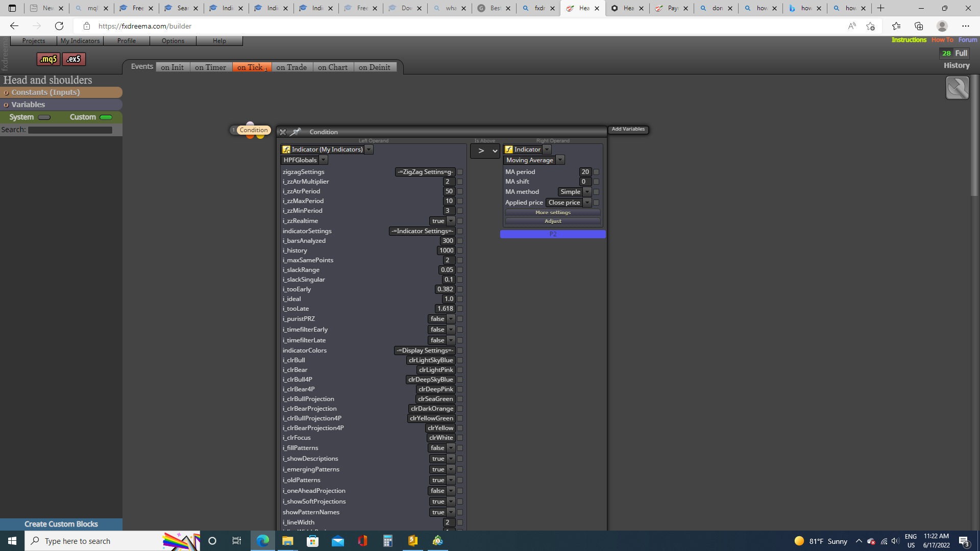Click the Add Variables button
980x551 pixels.
coord(628,129)
